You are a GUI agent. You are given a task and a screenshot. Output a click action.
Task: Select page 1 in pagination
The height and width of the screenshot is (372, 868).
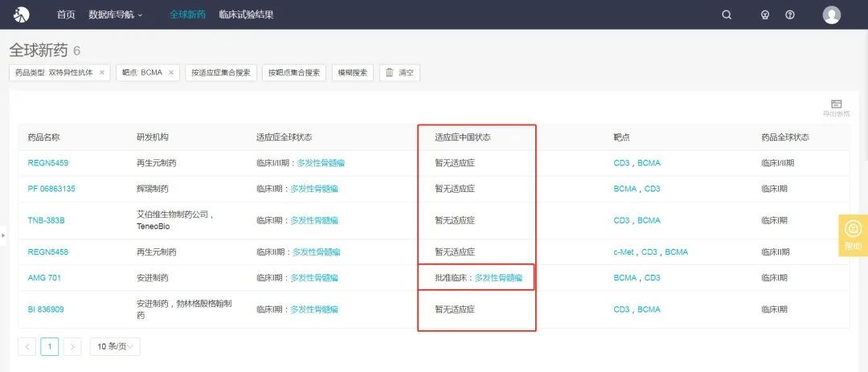click(50, 346)
